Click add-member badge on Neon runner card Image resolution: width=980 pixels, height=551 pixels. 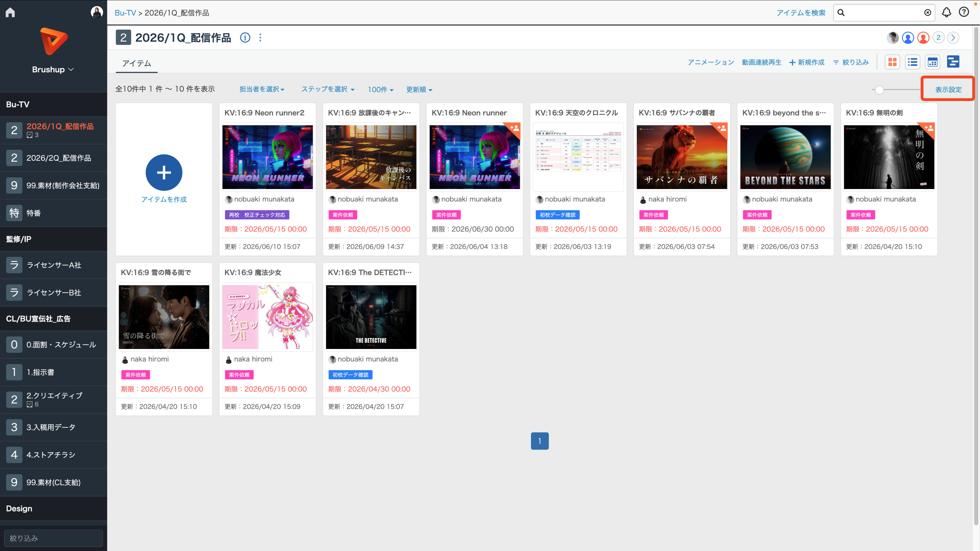514,128
